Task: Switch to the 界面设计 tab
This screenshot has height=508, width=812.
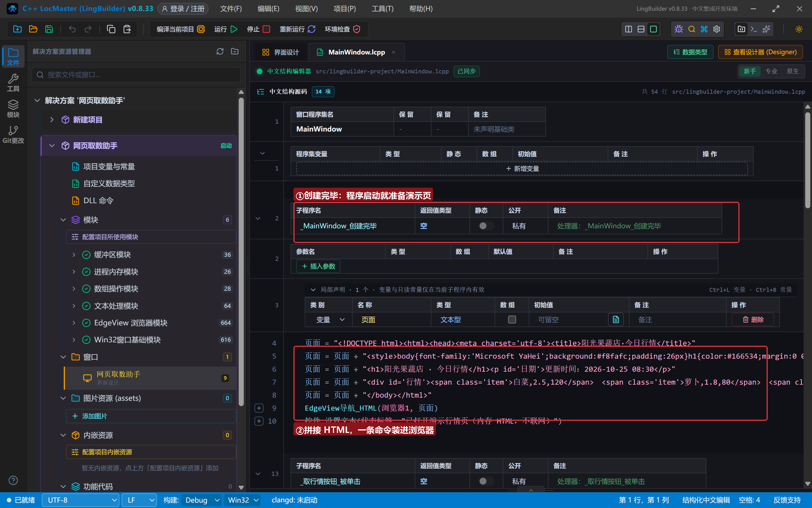Action: tap(280, 52)
